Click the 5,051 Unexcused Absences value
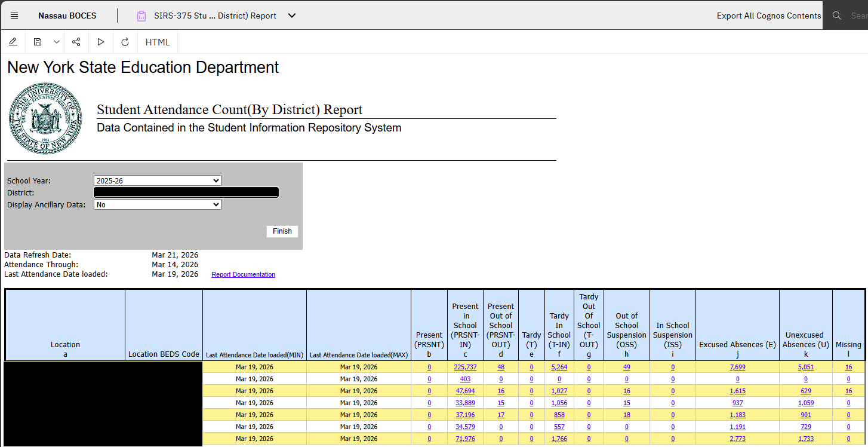 pos(806,367)
